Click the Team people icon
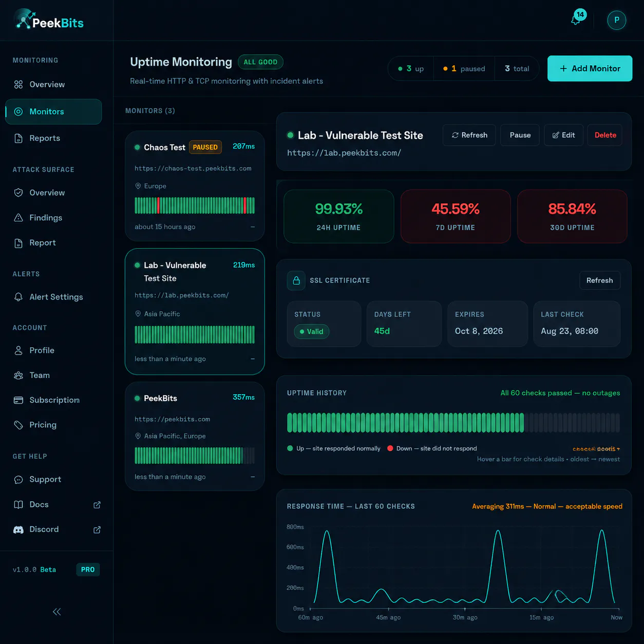The height and width of the screenshot is (644, 644). click(x=18, y=375)
